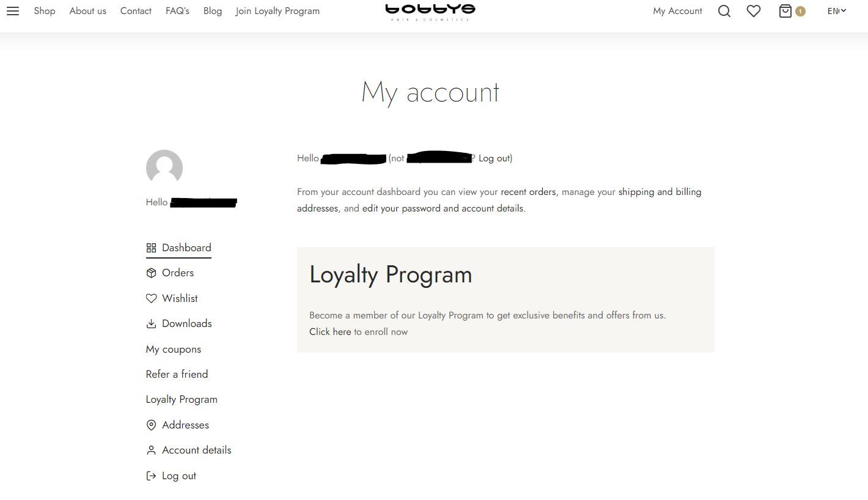Click the Orders box icon
This screenshot has width=868, height=500.
151,273
